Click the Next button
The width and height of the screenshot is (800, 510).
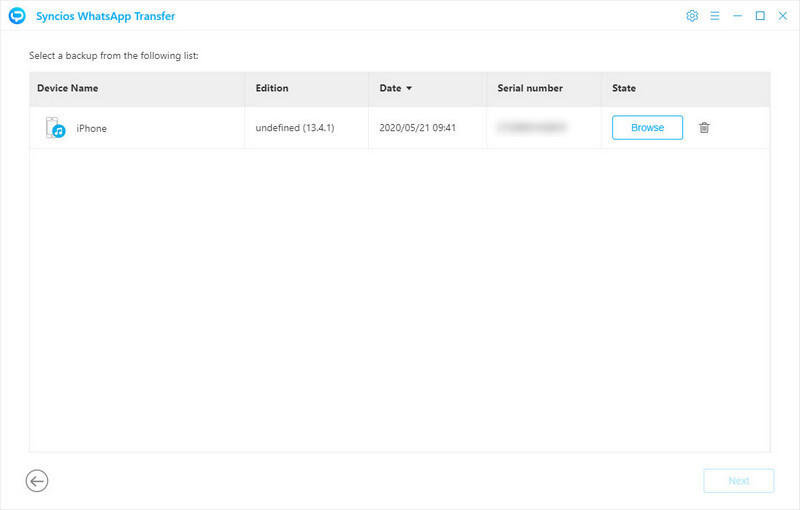(738, 481)
